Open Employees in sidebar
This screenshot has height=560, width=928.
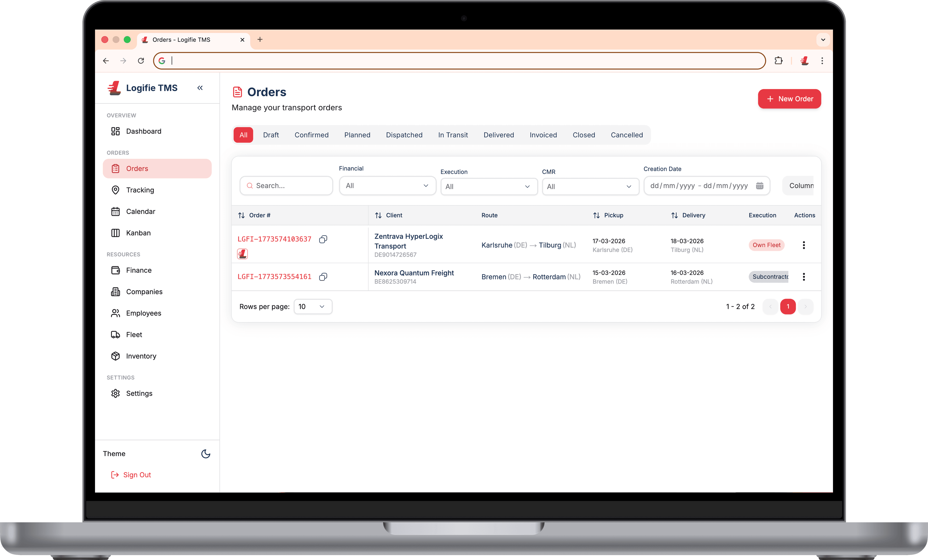[x=157, y=313]
